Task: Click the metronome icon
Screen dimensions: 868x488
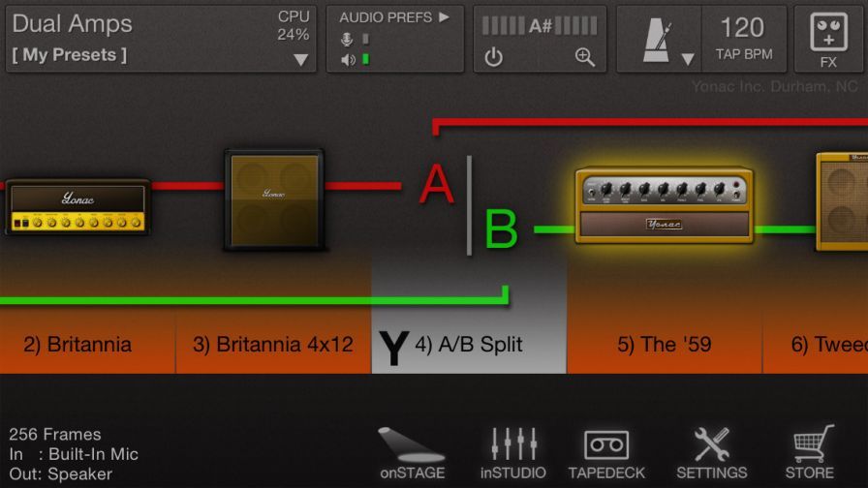Action: point(657,40)
